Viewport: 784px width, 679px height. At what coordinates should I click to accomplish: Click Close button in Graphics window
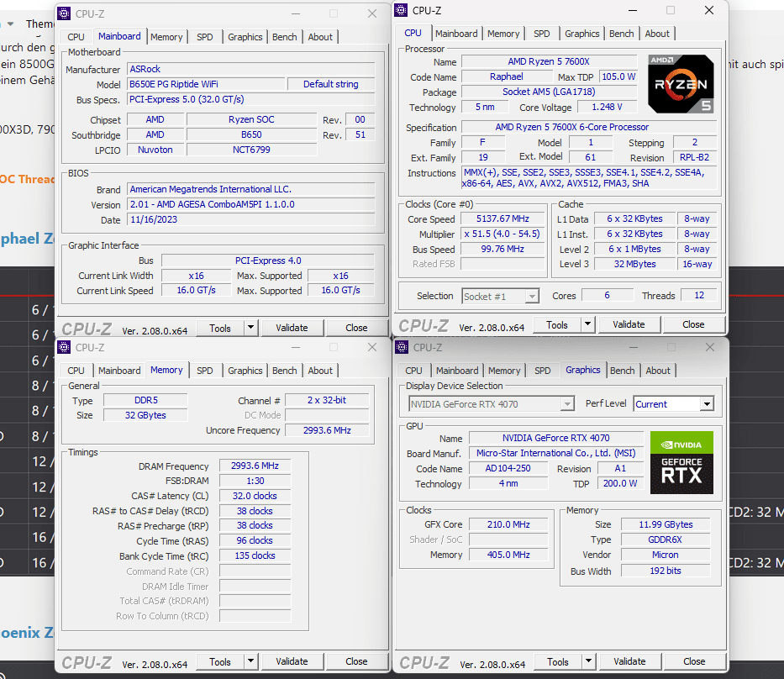(694, 661)
